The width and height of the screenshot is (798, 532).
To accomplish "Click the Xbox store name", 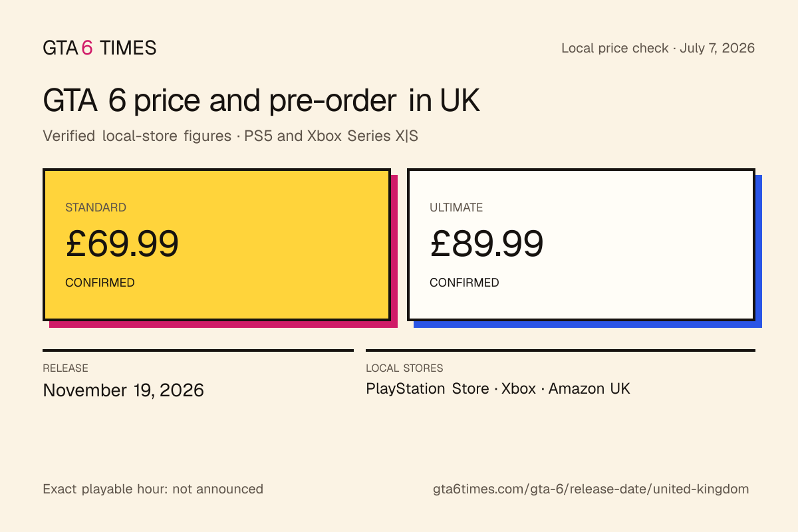I will click(x=519, y=388).
